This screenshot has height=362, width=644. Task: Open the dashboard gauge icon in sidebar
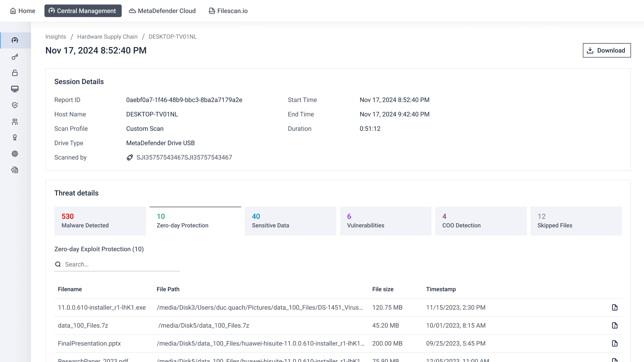15,40
